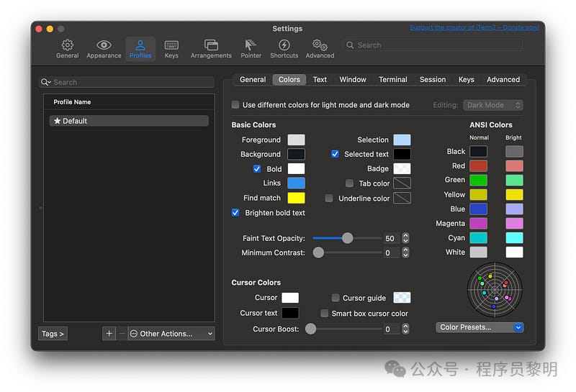
Task: Click the remove profile minus button
Action: (x=122, y=334)
